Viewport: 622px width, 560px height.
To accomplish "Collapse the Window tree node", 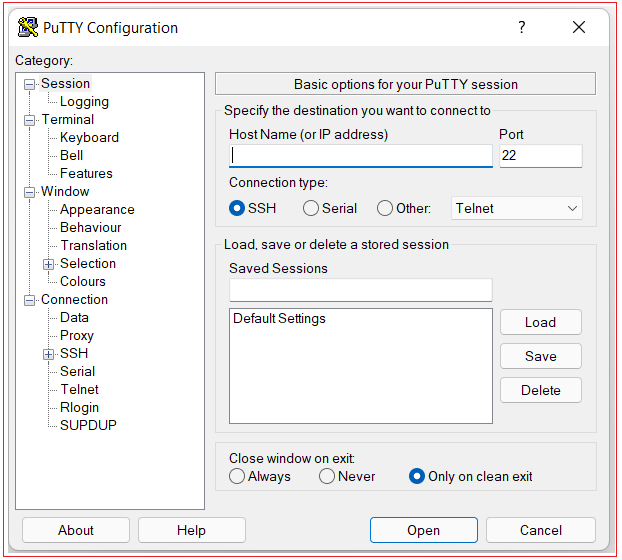I will coord(29,192).
